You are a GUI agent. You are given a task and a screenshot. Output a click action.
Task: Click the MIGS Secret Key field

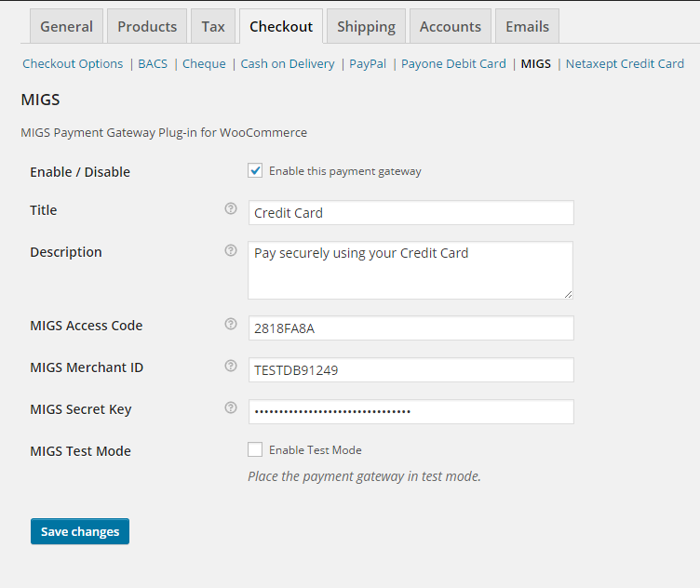click(411, 412)
